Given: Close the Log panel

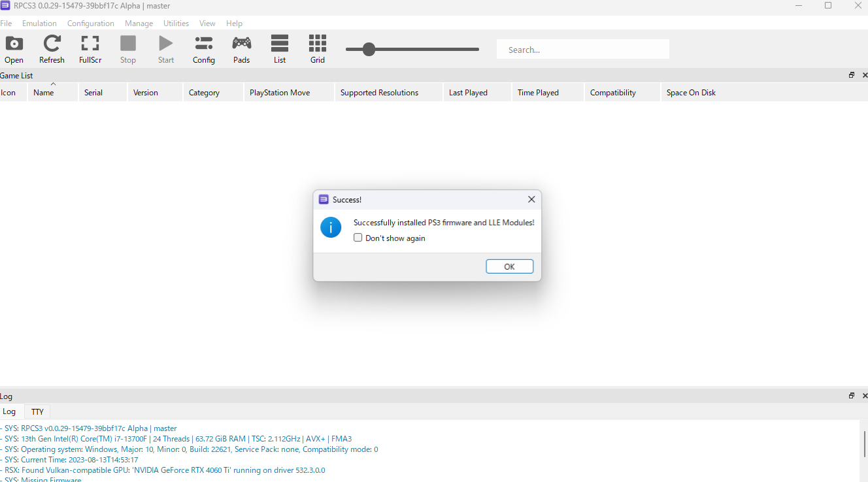Looking at the screenshot, I should click(x=865, y=396).
